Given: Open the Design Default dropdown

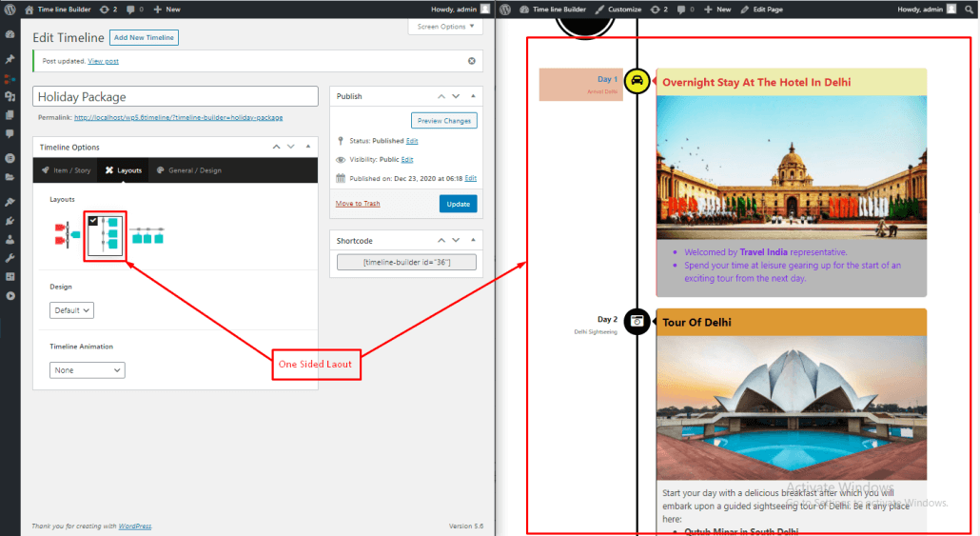Looking at the screenshot, I should click(72, 310).
